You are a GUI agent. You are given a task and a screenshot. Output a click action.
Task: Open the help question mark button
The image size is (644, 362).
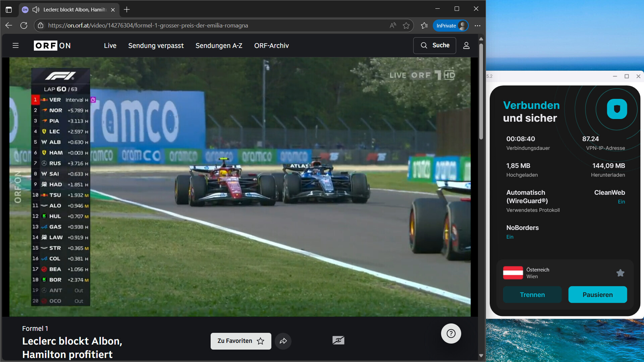[451, 333]
